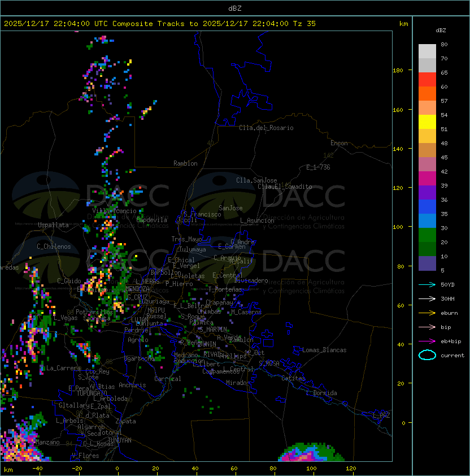
Task: Click the white 30HM arrow icon
Action: [427, 298]
